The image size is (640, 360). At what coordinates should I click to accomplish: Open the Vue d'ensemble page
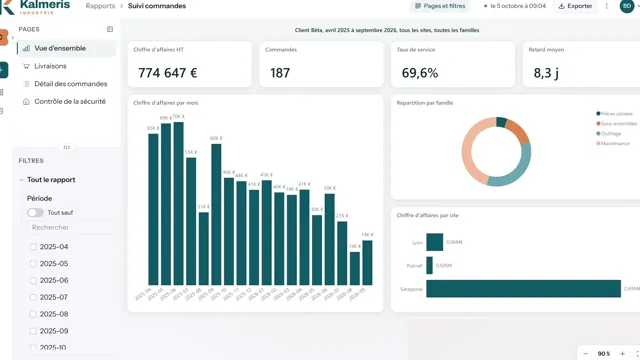[67, 48]
